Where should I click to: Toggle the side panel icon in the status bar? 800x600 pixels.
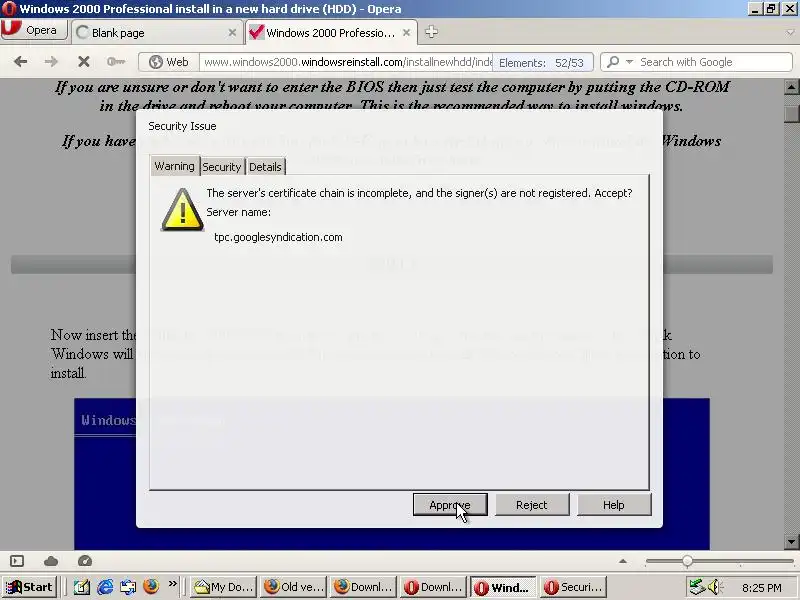tap(17, 561)
